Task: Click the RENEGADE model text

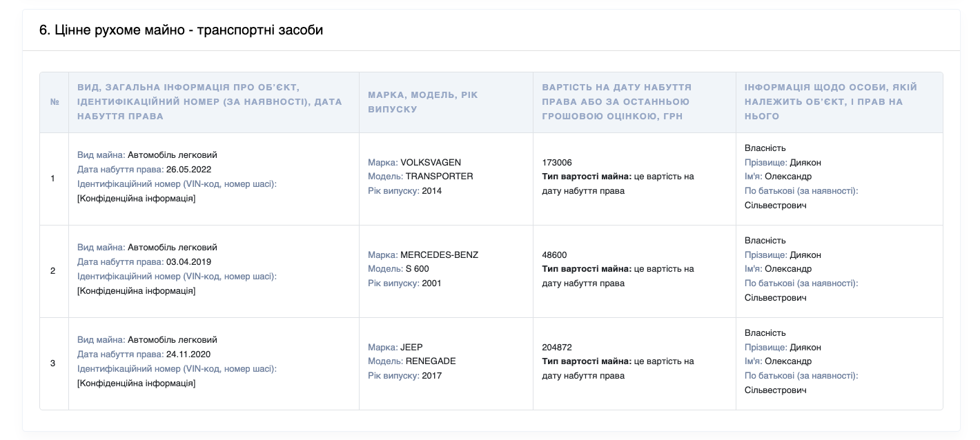Action: coord(431,361)
